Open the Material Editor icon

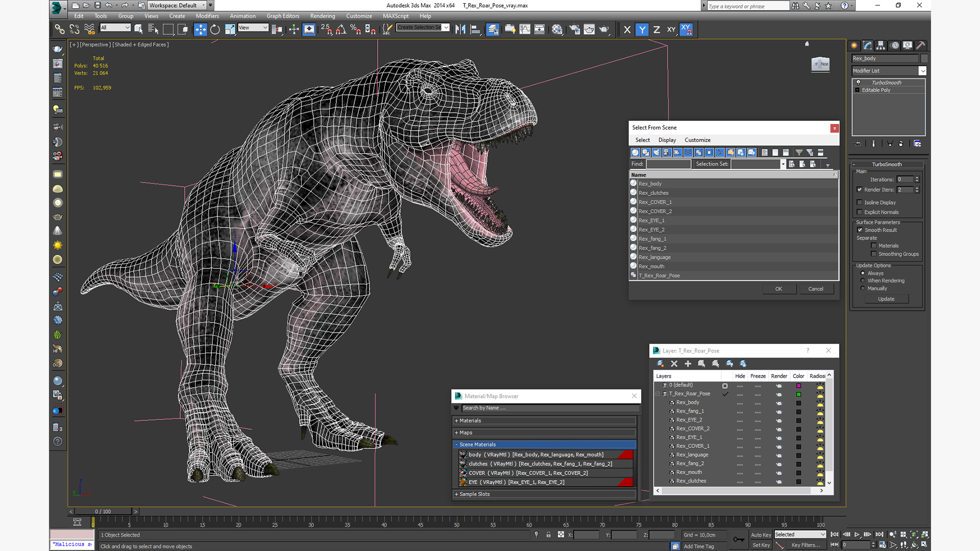pos(557,30)
